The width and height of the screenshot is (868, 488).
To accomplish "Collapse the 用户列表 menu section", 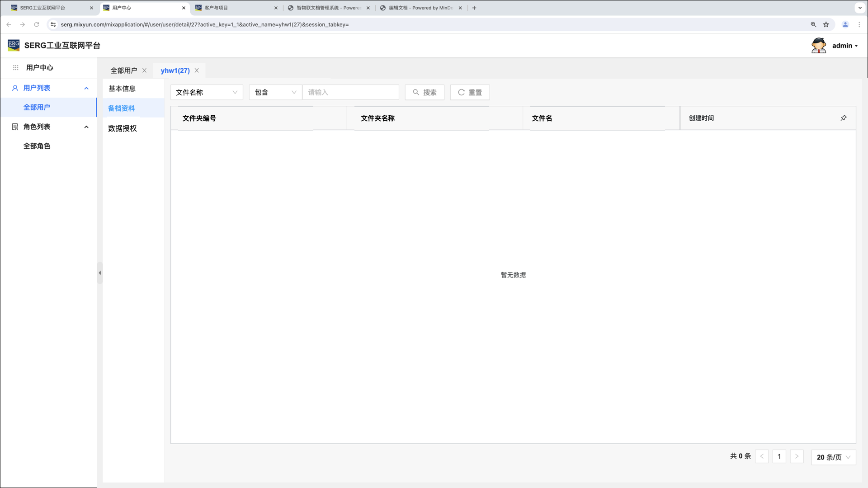I will pos(86,88).
